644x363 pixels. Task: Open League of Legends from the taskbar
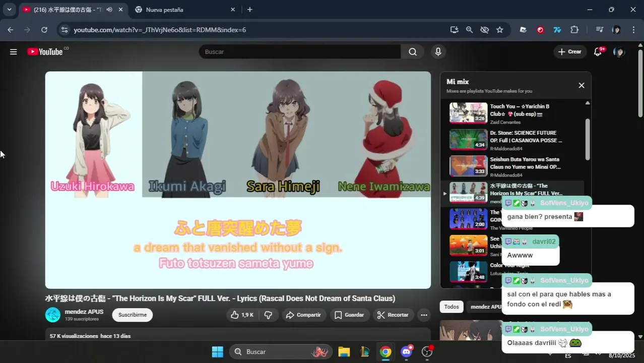pyautogui.click(x=365, y=351)
